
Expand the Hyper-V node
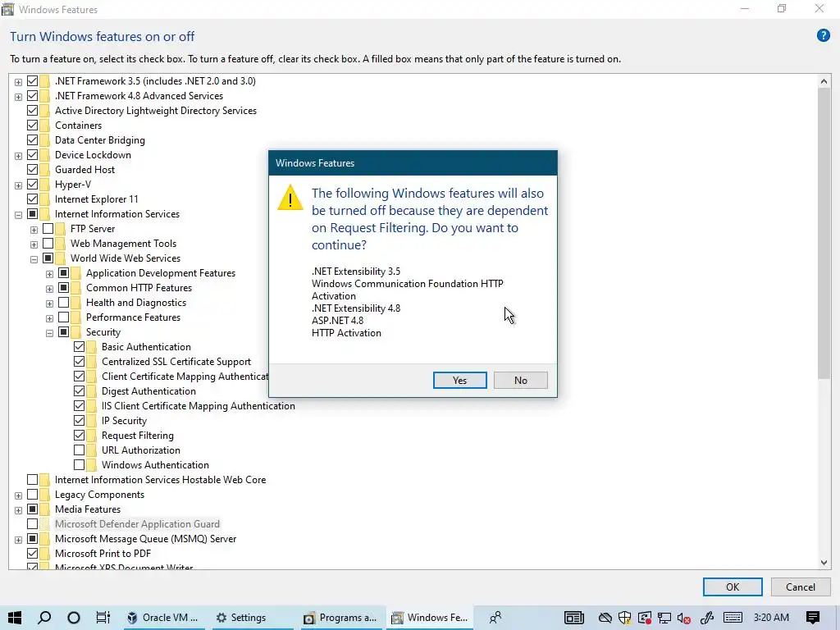tap(18, 185)
